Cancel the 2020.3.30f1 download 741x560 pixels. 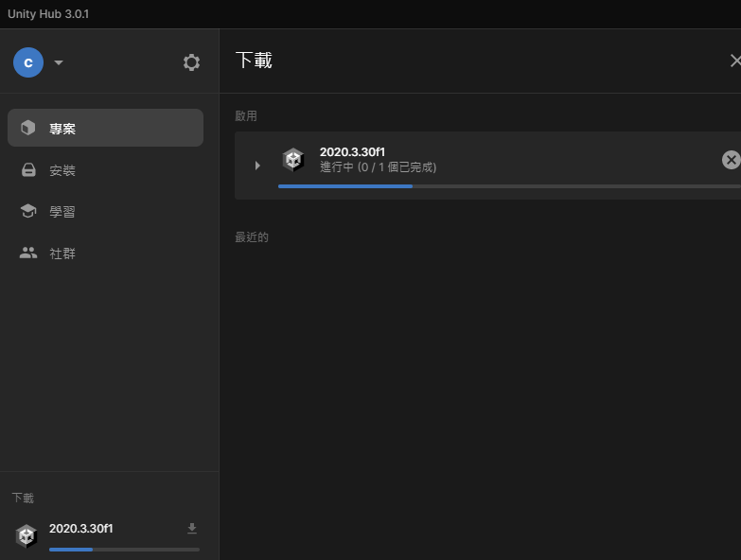click(x=731, y=160)
